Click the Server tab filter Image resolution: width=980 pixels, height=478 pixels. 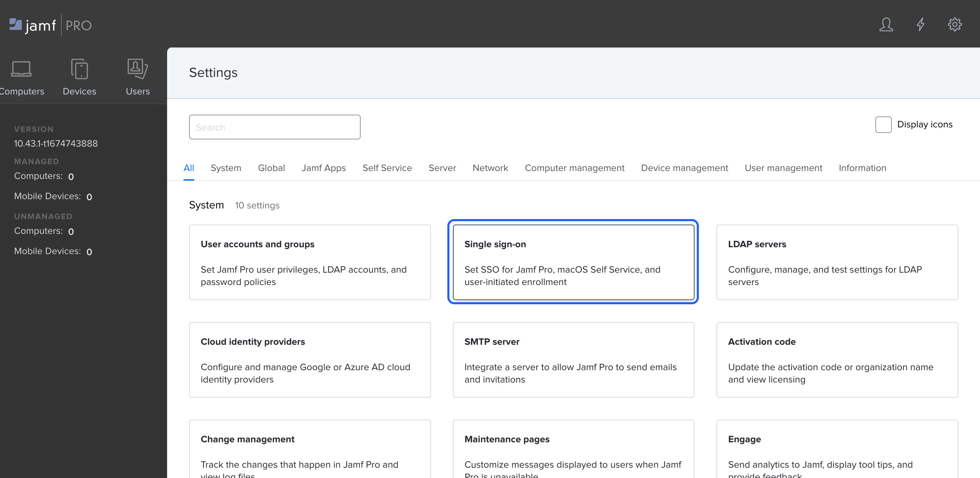pyautogui.click(x=442, y=168)
